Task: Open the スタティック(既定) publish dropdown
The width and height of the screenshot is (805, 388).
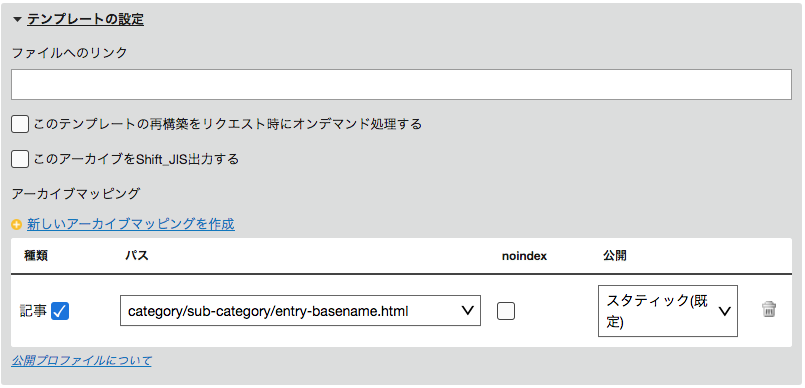Action: 668,311
